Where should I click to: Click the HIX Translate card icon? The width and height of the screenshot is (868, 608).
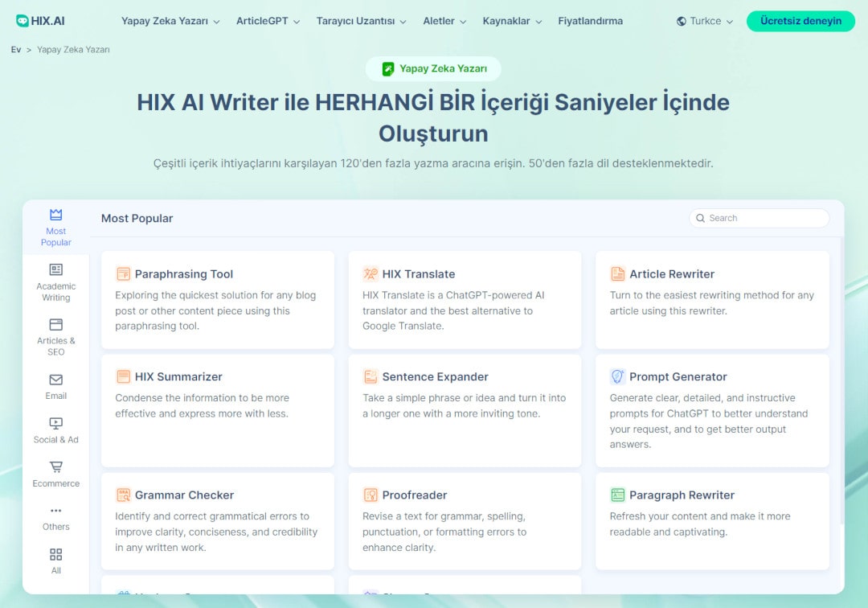(x=371, y=274)
